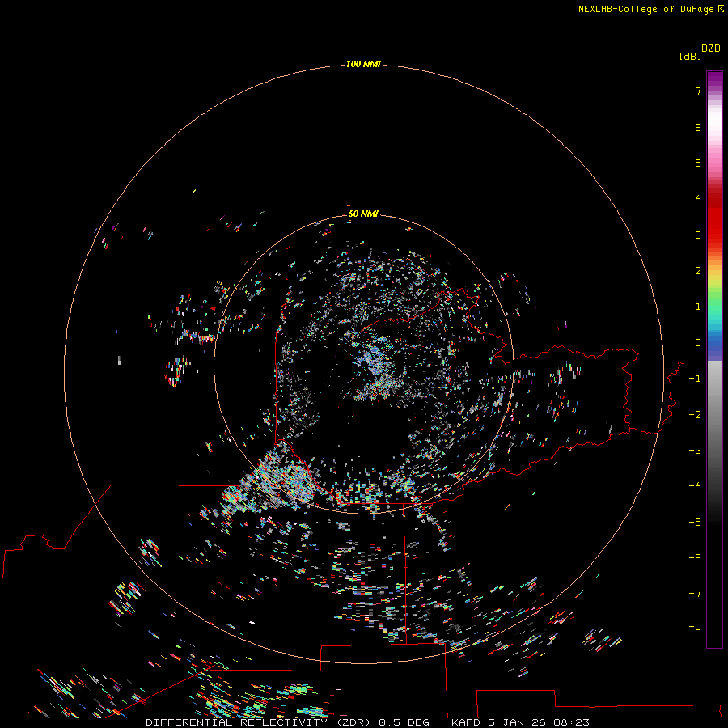Click the 1 value on color scale
Image resolution: width=728 pixels, height=728 pixels.
tap(698, 307)
